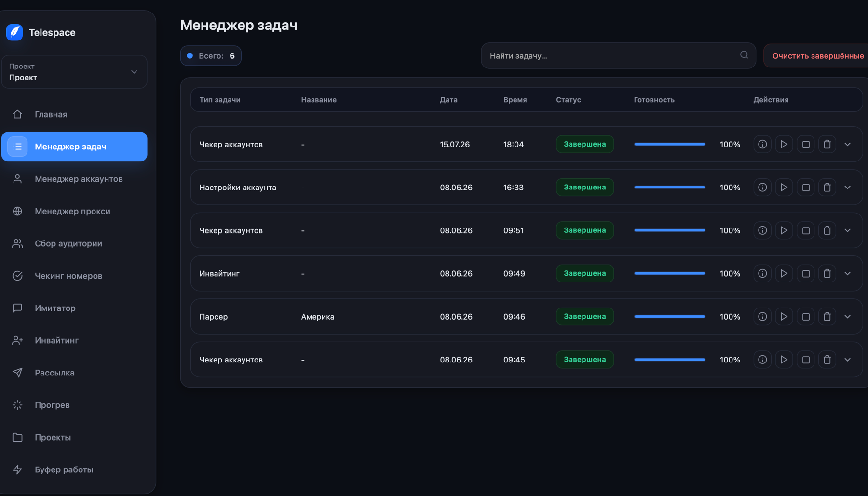Delete the Парсер Америка task

coord(827,317)
